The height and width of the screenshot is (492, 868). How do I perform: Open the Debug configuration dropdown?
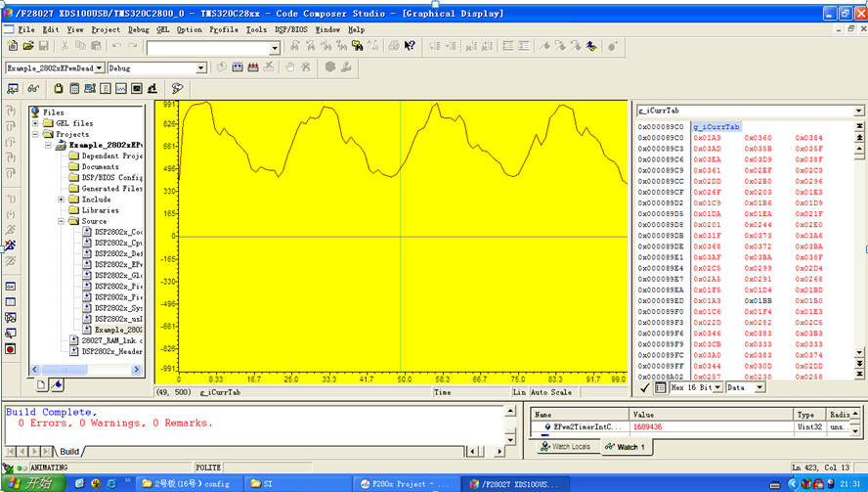[x=201, y=68]
